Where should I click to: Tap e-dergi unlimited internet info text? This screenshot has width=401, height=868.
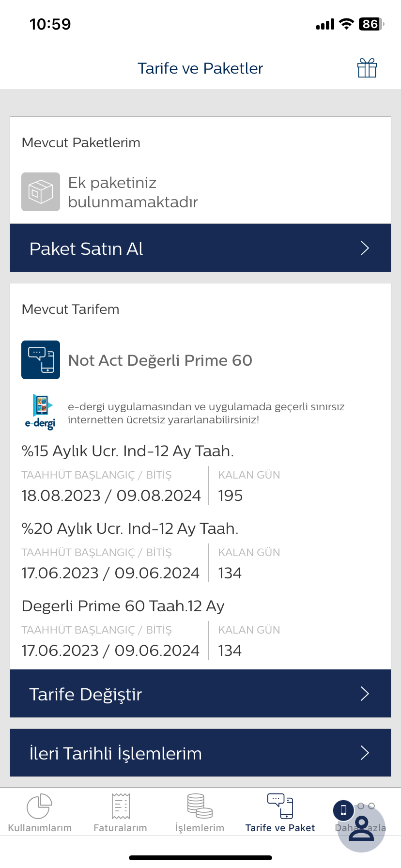coord(206,413)
